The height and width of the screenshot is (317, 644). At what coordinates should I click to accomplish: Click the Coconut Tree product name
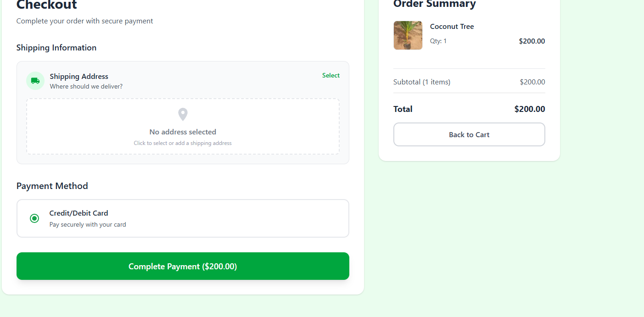tap(452, 27)
